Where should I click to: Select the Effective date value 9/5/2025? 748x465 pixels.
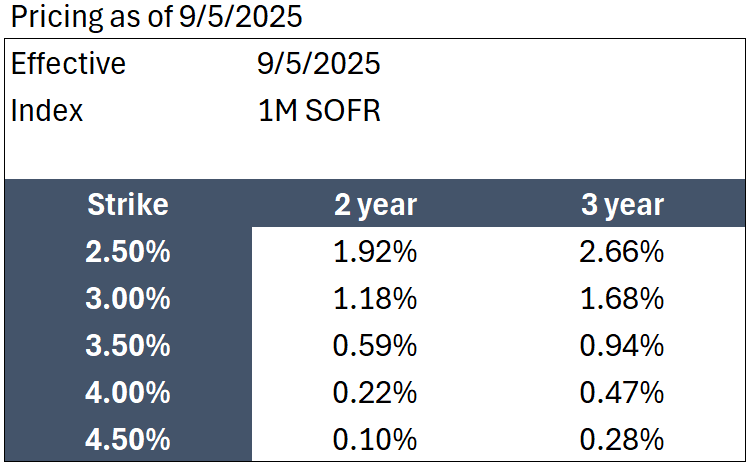pos(319,63)
